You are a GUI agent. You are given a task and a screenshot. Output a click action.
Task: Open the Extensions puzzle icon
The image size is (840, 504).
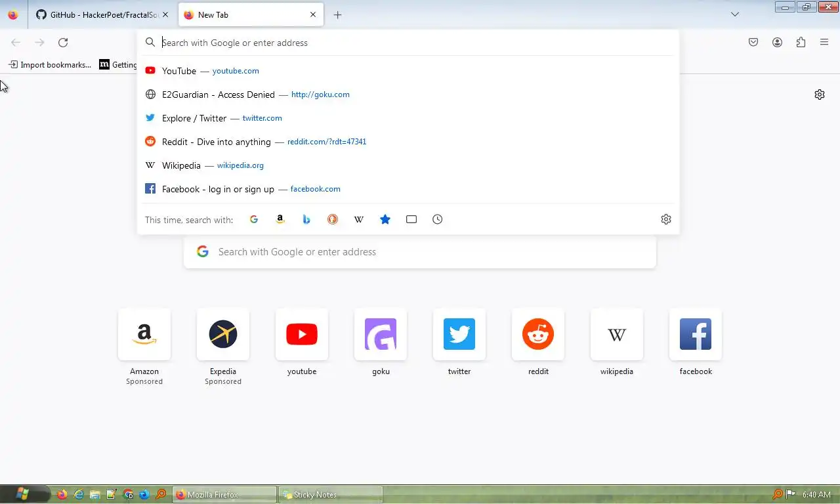pyautogui.click(x=801, y=42)
